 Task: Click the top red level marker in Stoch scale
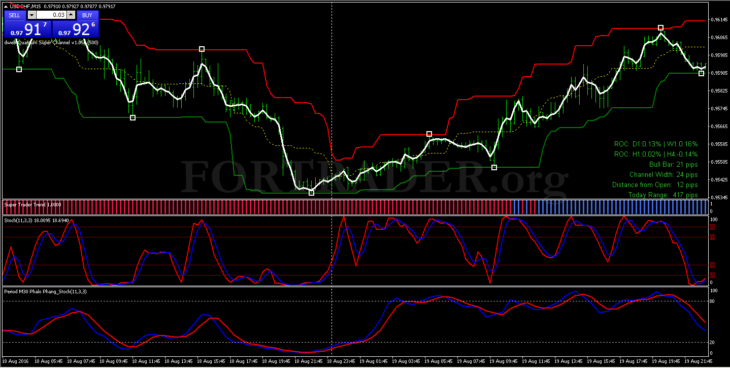[712, 227]
